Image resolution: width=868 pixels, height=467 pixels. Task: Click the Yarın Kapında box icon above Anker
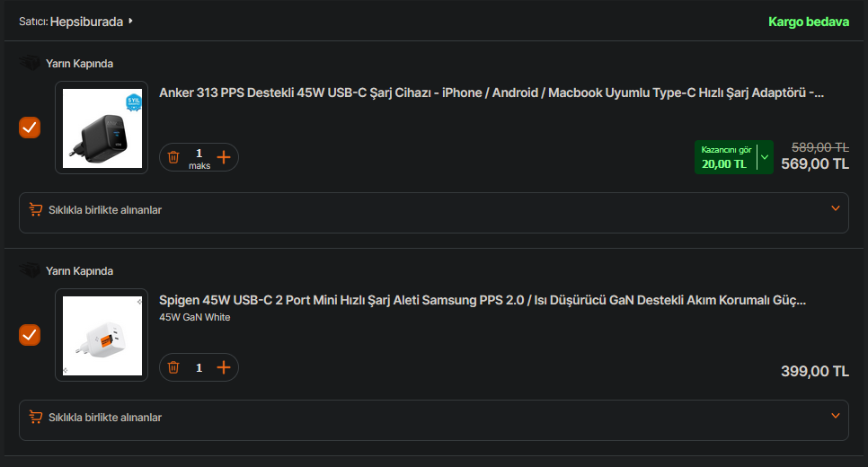(31, 64)
